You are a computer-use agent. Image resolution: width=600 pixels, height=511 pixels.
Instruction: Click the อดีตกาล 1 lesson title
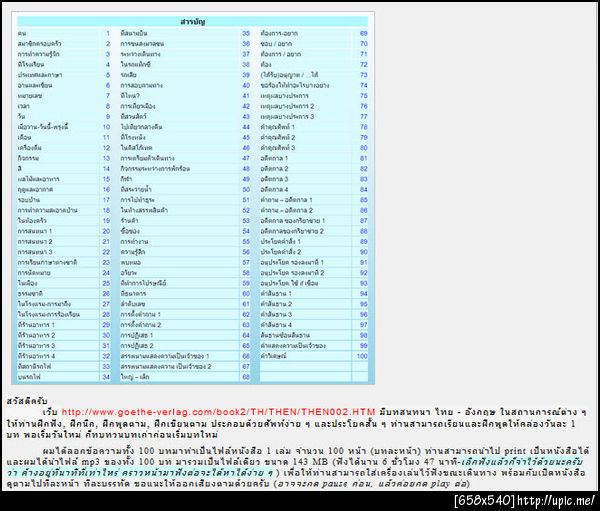(x=274, y=158)
